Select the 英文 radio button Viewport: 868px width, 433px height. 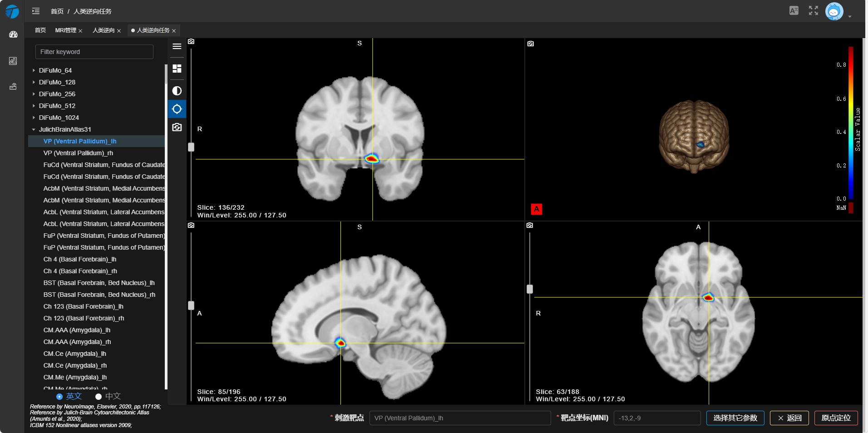click(59, 396)
